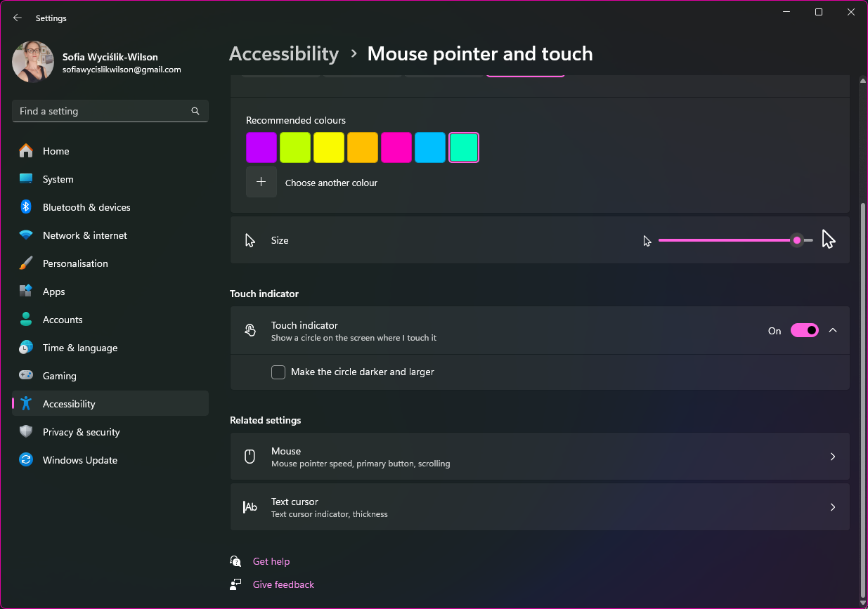Select the lime green recommended colour
Viewport: 868px width, 609px height.
(x=295, y=148)
